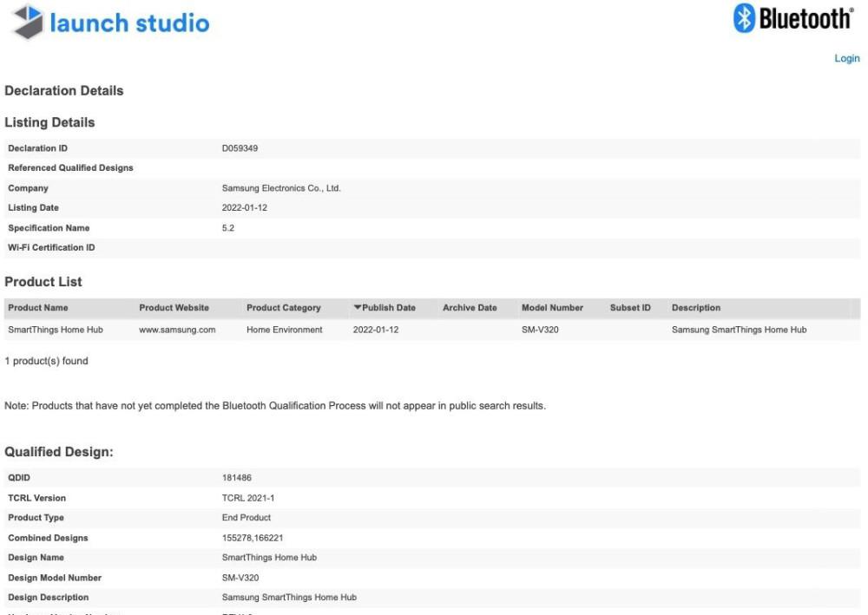The width and height of the screenshot is (868, 615).
Task: Click the QDID label
Action: pos(19,477)
